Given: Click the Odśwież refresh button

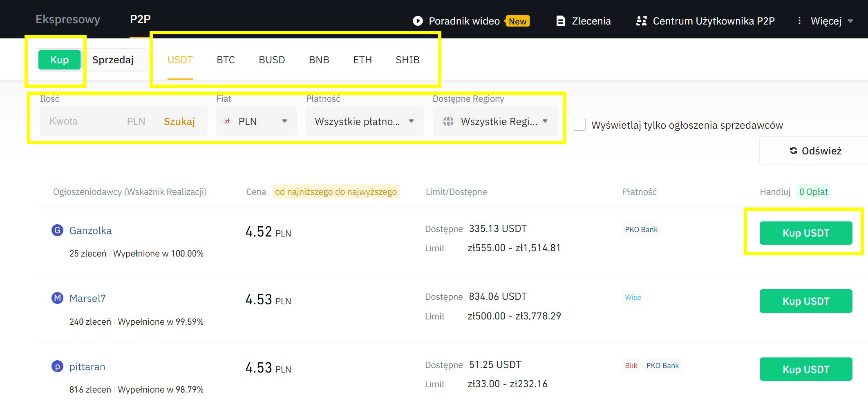Looking at the screenshot, I should pyautogui.click(x=815, y=151).
